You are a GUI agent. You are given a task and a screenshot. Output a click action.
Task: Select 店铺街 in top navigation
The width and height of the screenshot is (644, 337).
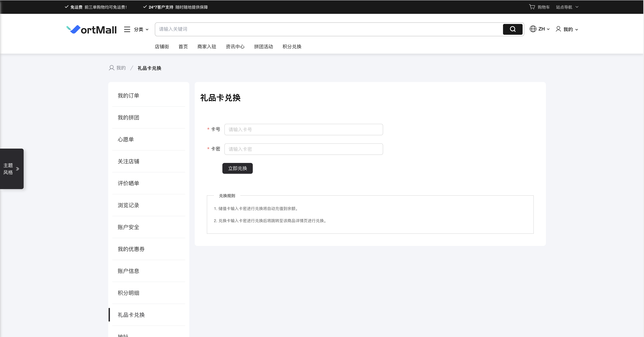(162, 47)
